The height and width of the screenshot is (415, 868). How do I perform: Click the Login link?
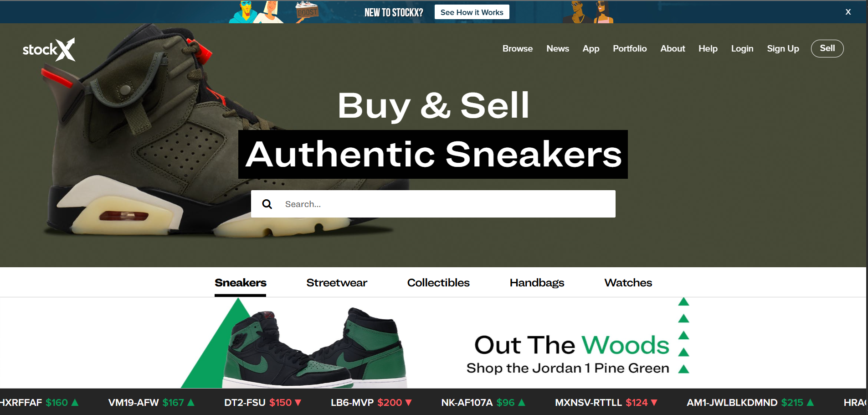[x=742, y=48]
